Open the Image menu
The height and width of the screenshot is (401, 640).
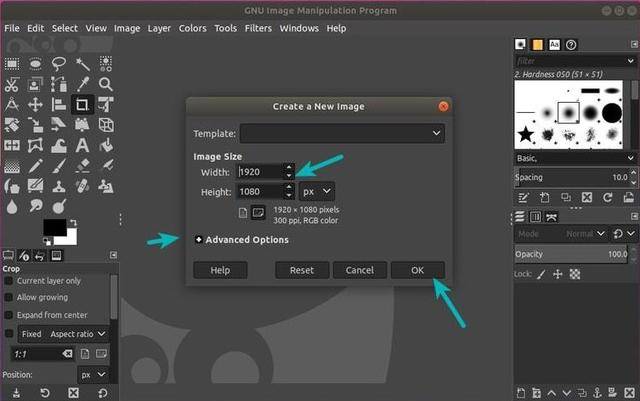(127, 28)
